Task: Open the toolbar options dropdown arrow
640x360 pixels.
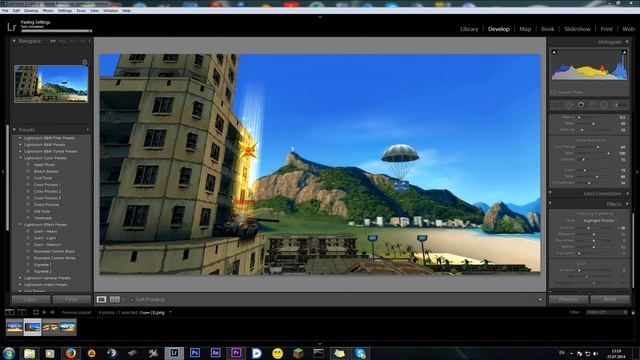Action: pyautogui.click(x=540, y=300)
